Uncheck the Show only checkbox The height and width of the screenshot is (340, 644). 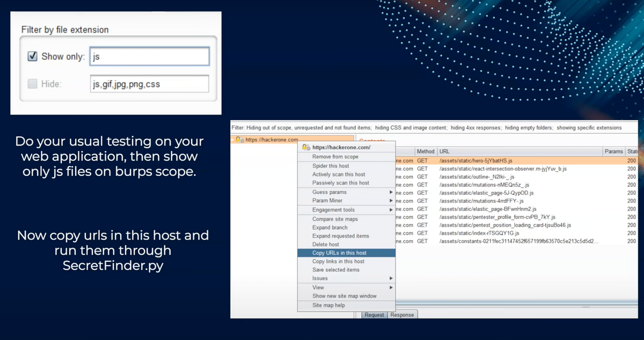pos(32,56)
